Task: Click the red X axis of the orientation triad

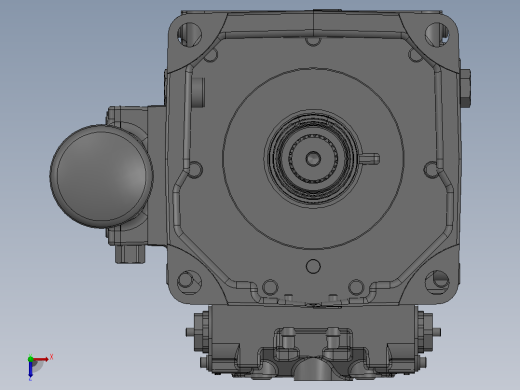Action: tap(41, 359)
